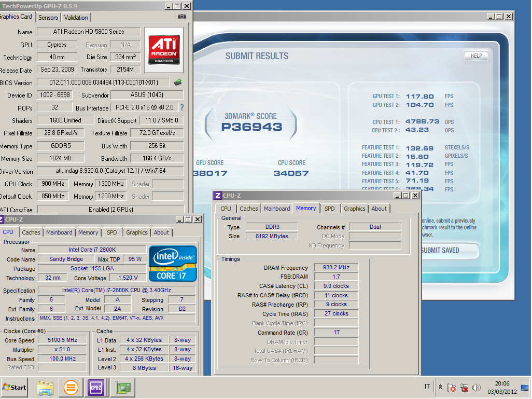
Task: Select the GPU-Z graphics card taskbar icon
Action: [123, 388]
